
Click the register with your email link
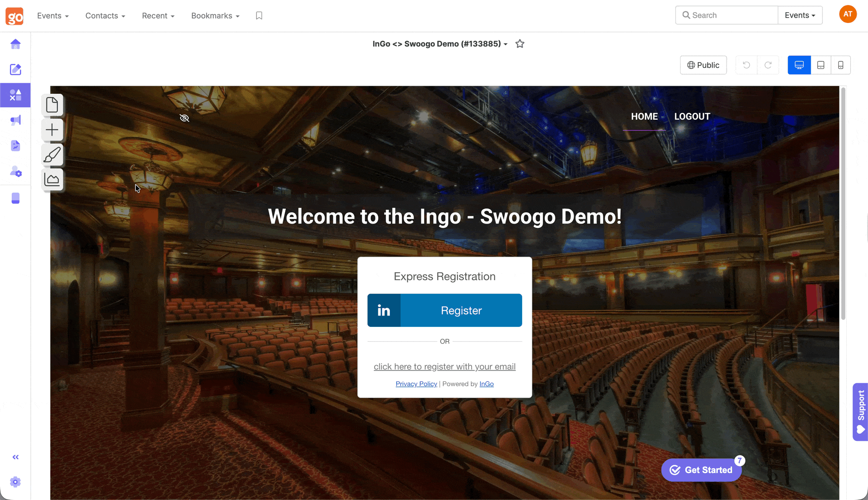444,367
